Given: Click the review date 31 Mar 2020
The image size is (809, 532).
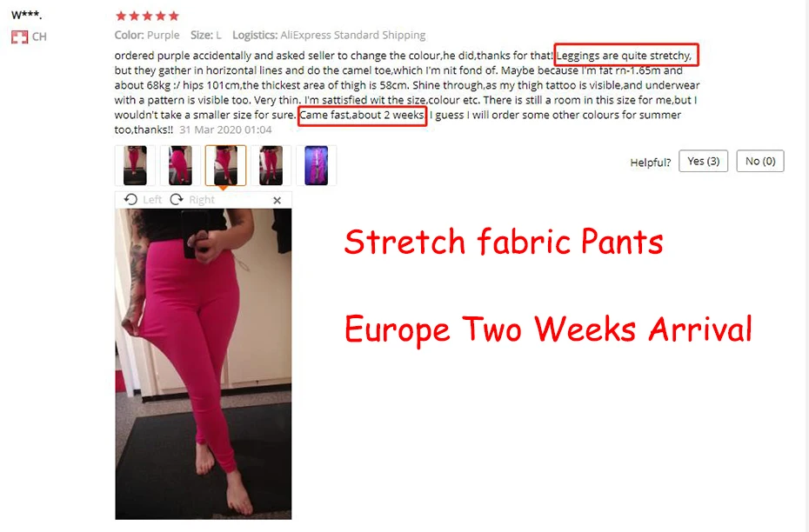Looking at the screenshot, I should [x=225, y=130].
